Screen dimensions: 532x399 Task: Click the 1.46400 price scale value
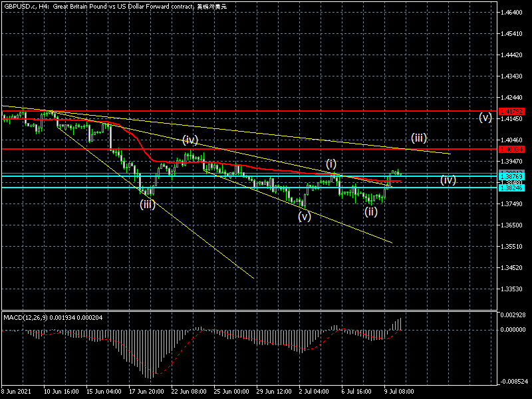[513, 13]
